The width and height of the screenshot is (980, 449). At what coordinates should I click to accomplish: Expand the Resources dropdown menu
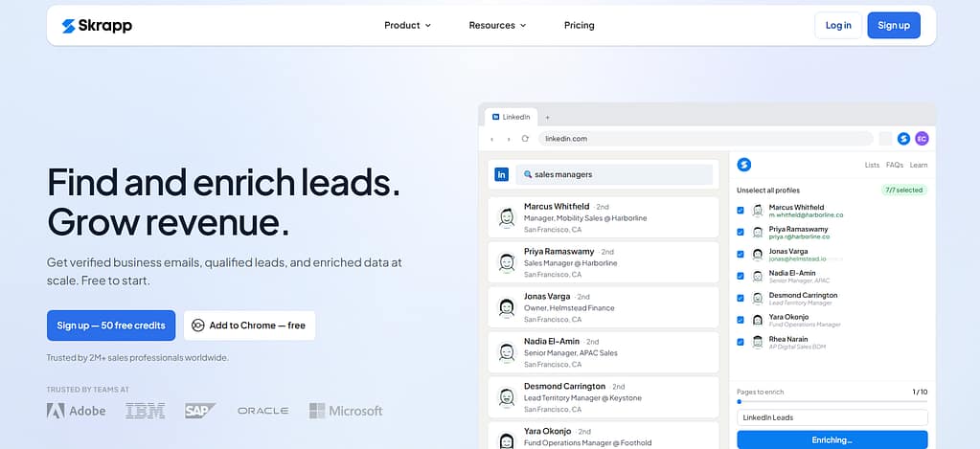click(497, 26)
